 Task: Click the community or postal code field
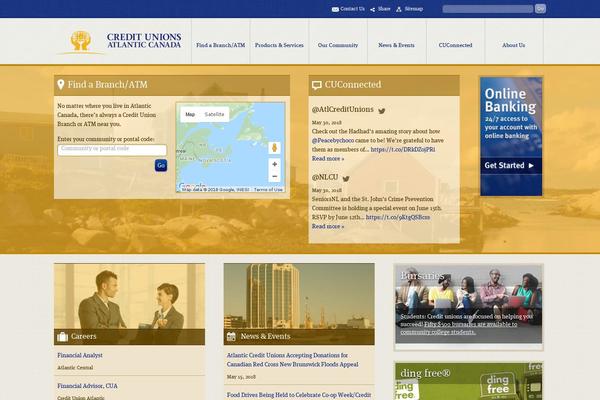(x=112, y=149)
